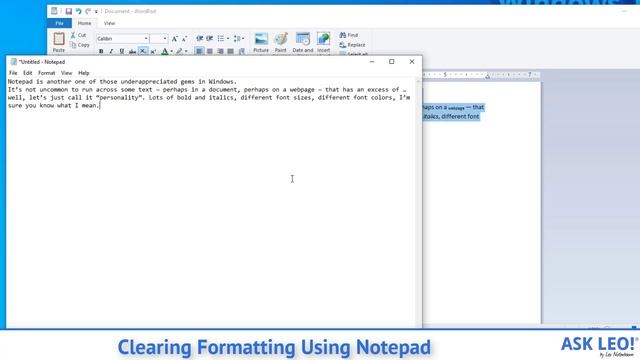Click the Insert object icon in WordPad
Viewport: 640px width, 360px height.
click(323, 39)
